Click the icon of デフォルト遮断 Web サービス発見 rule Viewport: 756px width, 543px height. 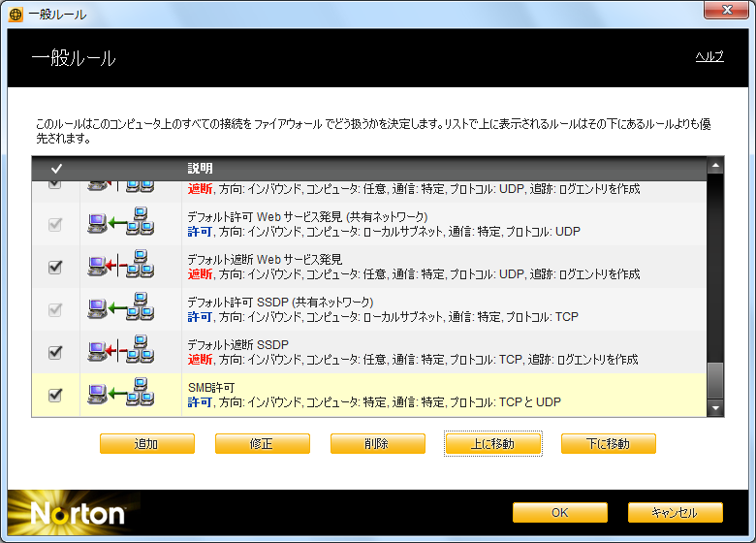tap(121, 267)
